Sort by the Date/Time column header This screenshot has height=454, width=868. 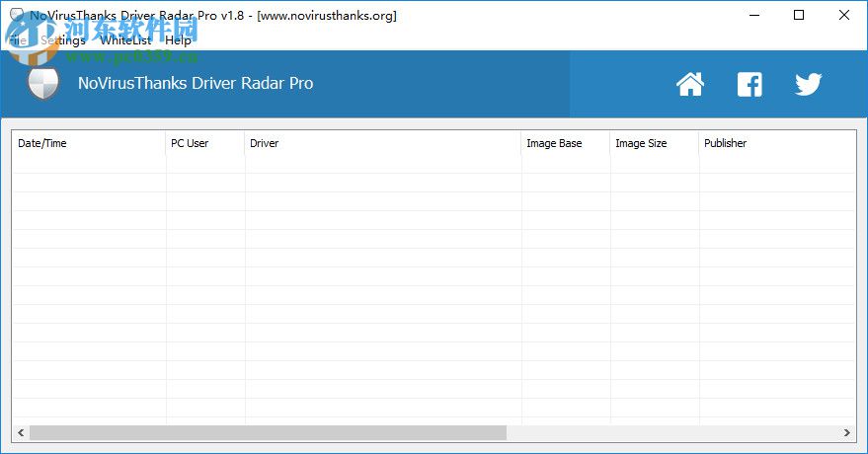(89, 143)
